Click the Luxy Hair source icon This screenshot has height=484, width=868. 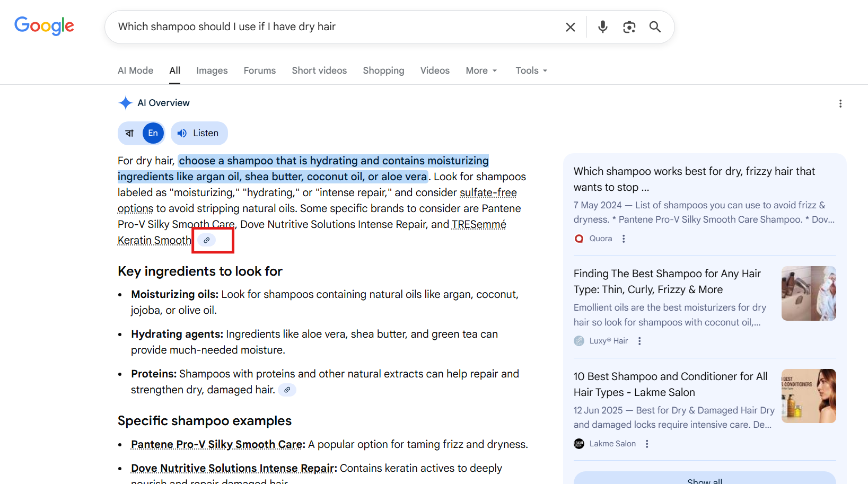[579, 341]
